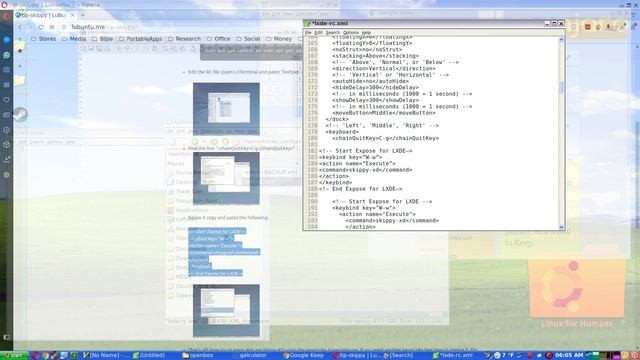Image resolution: width=640 pixels, height=360 pixels.
Task: Open Options menu in lxde-rc.xml editor
Action: tap(351, 32)
